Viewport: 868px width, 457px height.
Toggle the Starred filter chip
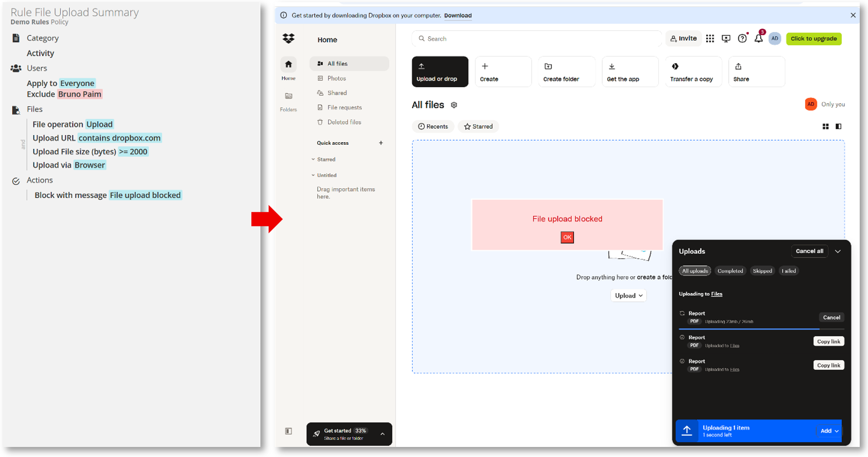tap(478, 126)
